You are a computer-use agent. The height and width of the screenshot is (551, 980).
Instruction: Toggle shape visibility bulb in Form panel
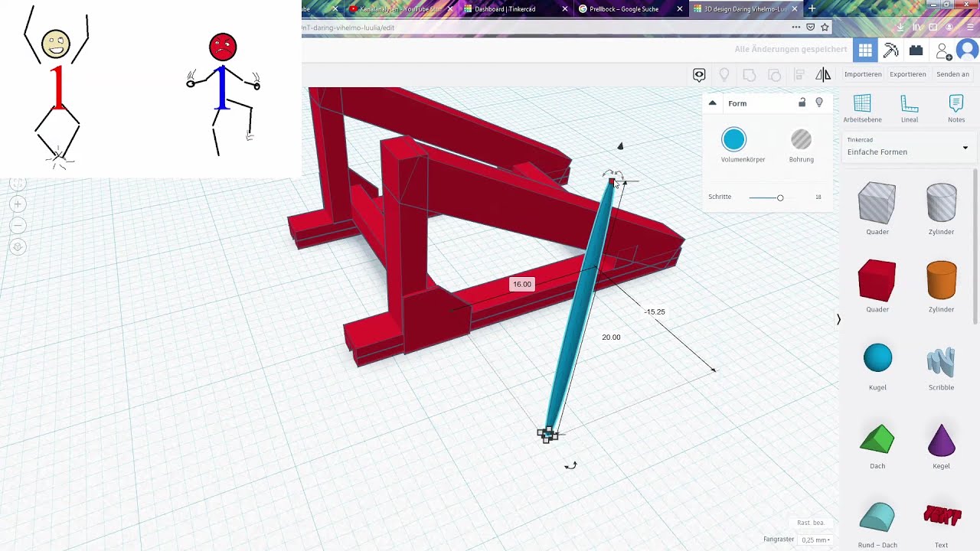819,103
